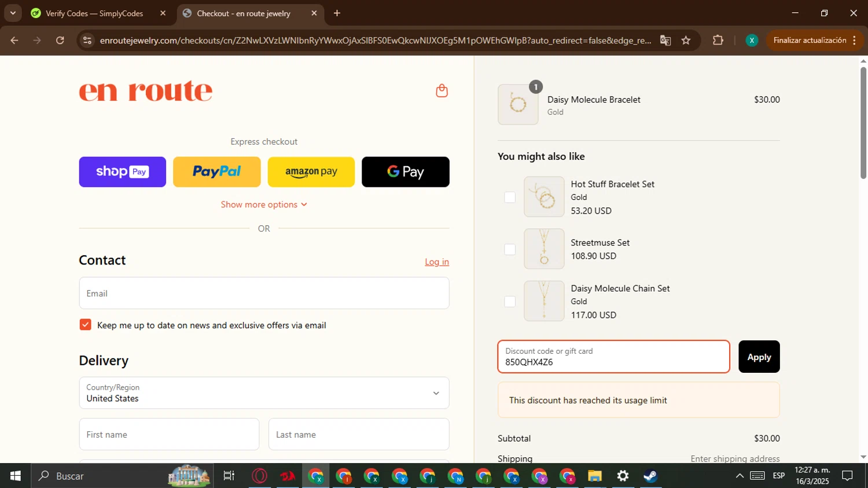Open Chrome window with N profile badge
Viewport: 868px width, 488px height.
pyautogui.click(x=455, y=476)
